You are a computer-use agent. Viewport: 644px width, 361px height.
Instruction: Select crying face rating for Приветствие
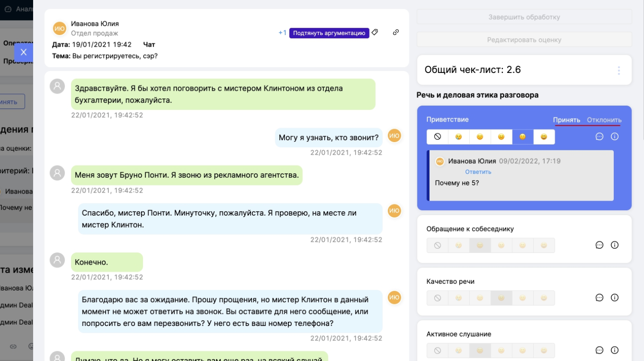click(459, 137)
